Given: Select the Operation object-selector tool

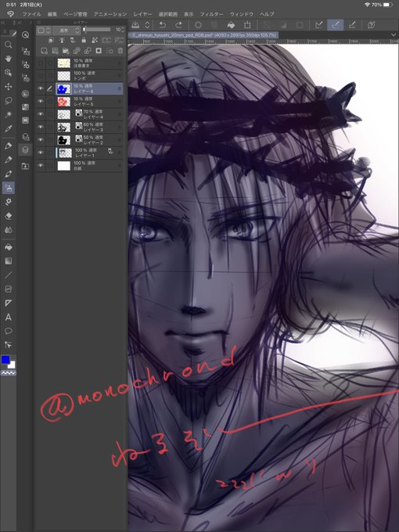Looking at the screenshot, I should (8, 73).
